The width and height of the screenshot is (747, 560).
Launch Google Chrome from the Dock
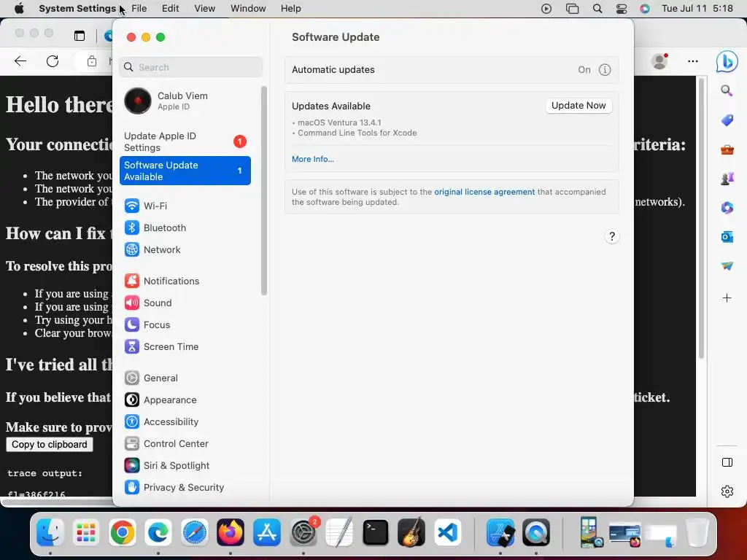pos(123,532)
